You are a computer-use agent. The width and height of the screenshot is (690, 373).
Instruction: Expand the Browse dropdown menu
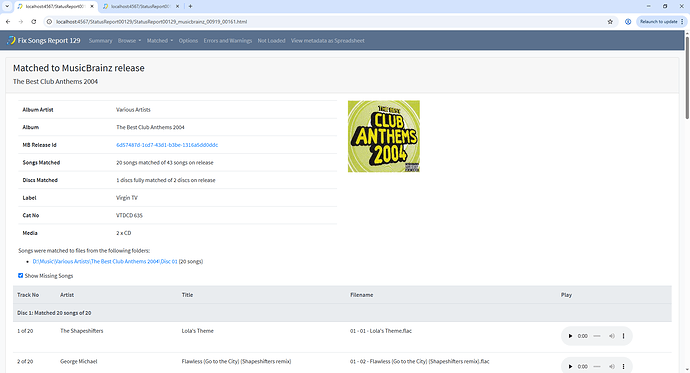(129, 40)
